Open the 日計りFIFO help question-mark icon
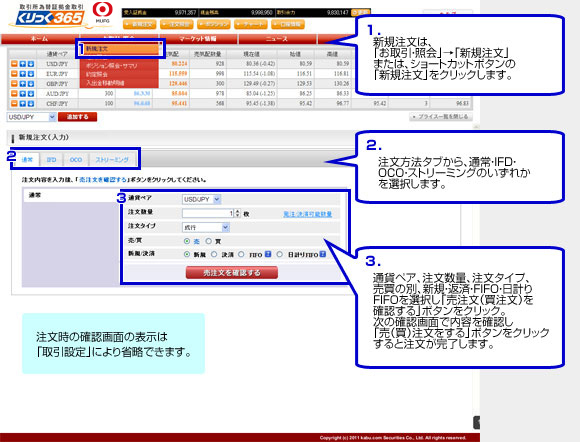 tap(323, 254)
